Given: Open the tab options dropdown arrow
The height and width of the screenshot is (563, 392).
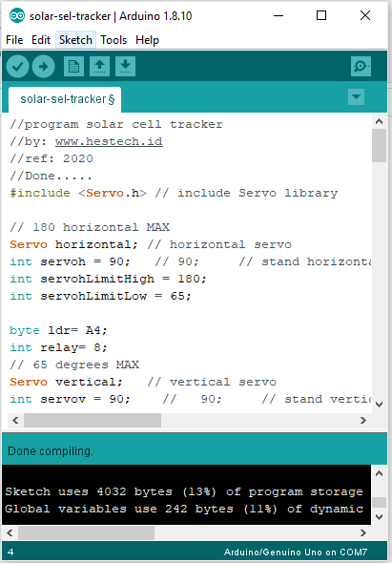Looking at the screenshot, I should [x=356, y=97].
